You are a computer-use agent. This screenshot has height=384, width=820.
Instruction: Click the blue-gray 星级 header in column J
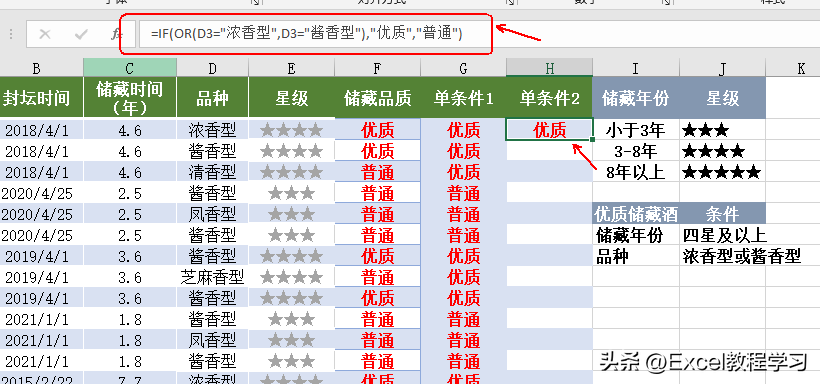722,97
